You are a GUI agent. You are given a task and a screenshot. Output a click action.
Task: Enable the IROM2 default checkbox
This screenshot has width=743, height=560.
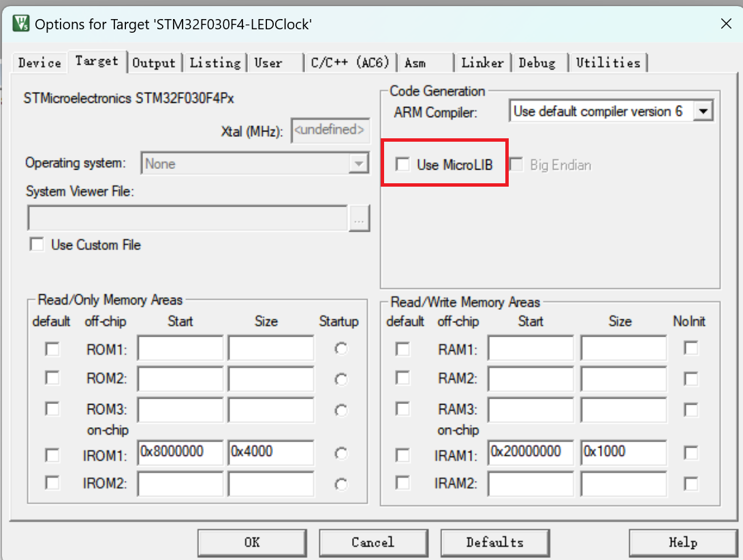52,483
